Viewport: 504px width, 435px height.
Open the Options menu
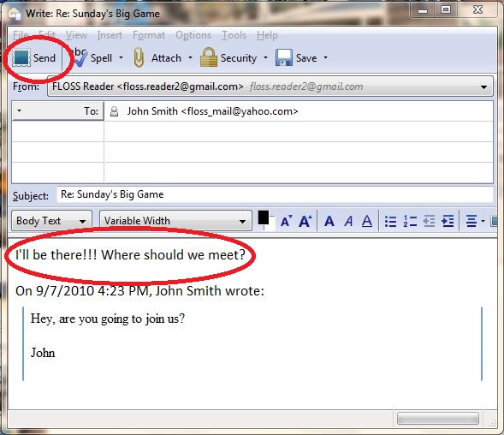[x=193, y=35]
